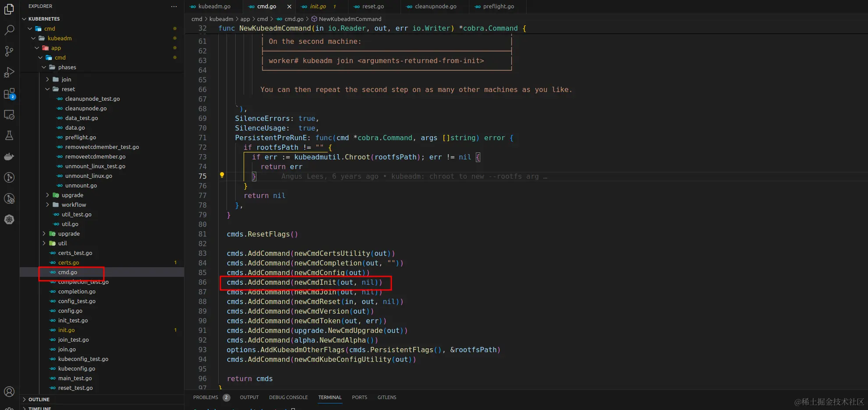Screen dimensions: 868x410
Task: Collapse the kubeadm folder chevron
Action: [x=33, y=38]
